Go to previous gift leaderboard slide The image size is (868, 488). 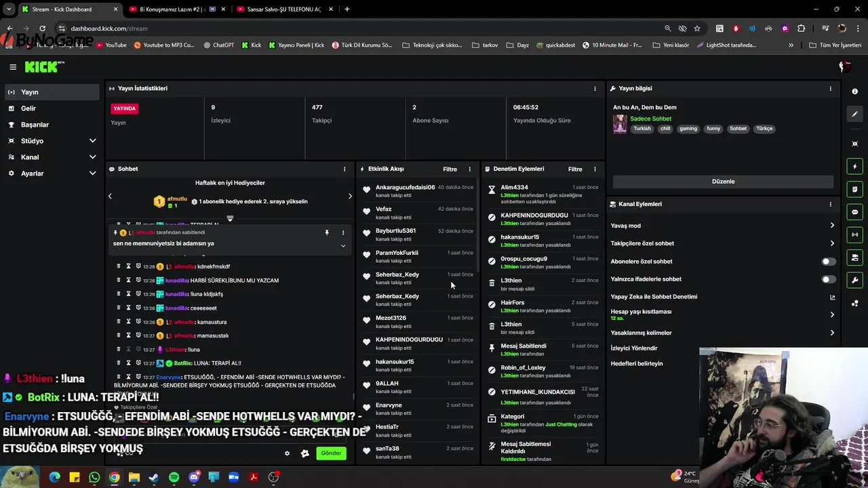point(110,196)
